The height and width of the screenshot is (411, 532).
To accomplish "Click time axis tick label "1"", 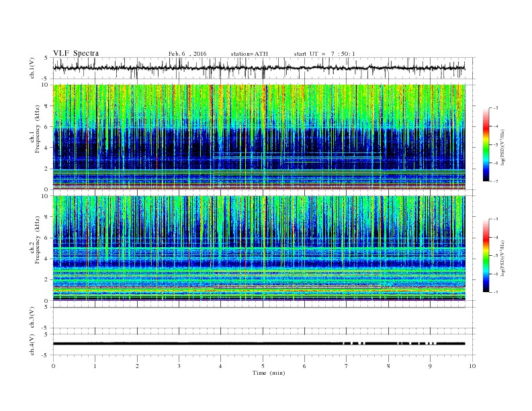I will coord(95,366).
